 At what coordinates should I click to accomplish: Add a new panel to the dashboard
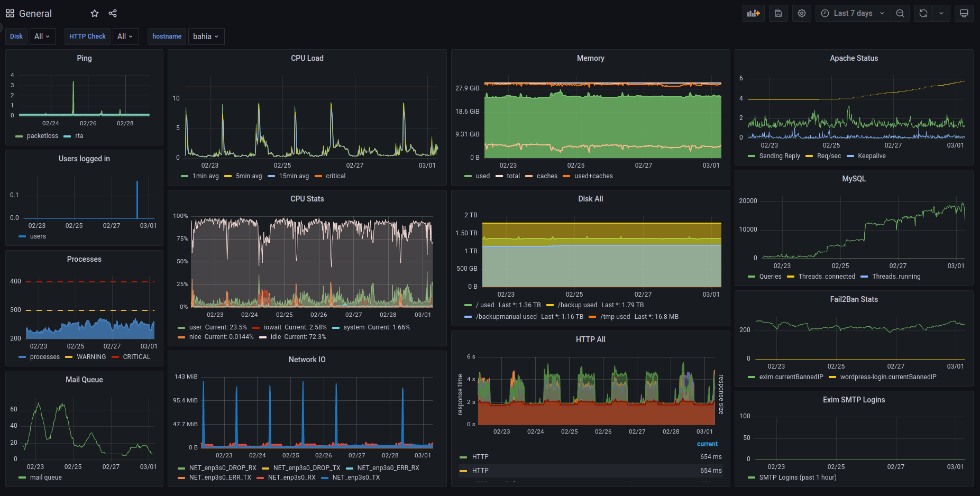pyautogui.click(x=754, y=13)
